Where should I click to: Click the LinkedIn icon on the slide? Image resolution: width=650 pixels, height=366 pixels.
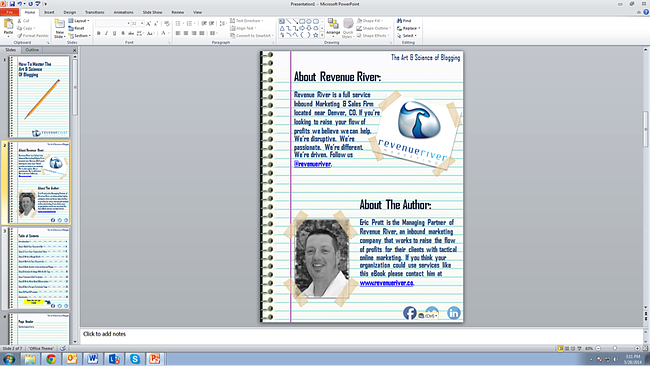click(x=454, y=313)
